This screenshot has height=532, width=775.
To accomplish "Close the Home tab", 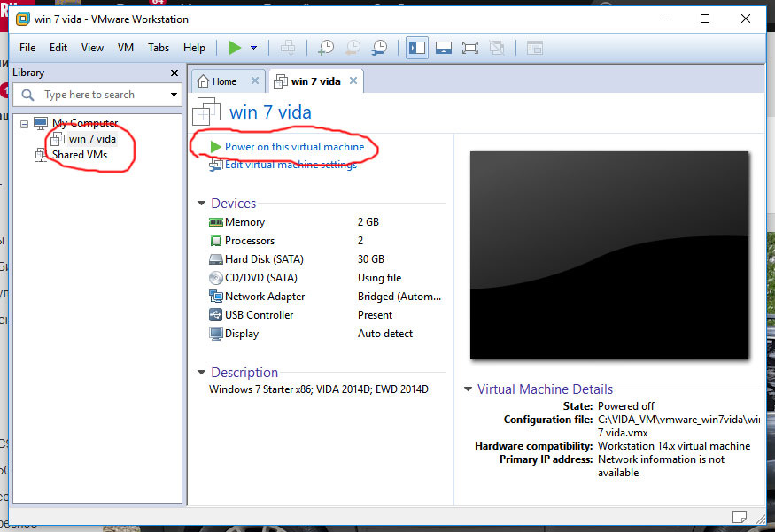I will coord(254,81).
